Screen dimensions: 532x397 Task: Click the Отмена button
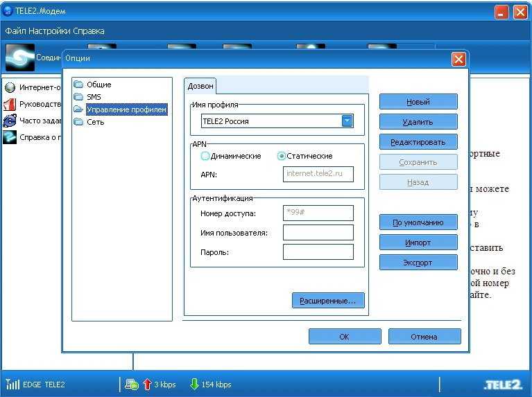[x=424, y=336]
